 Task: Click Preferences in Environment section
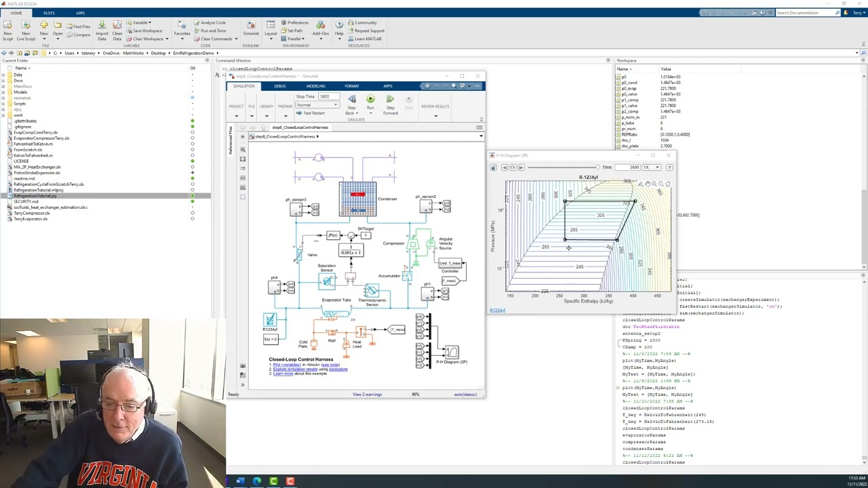294,22
